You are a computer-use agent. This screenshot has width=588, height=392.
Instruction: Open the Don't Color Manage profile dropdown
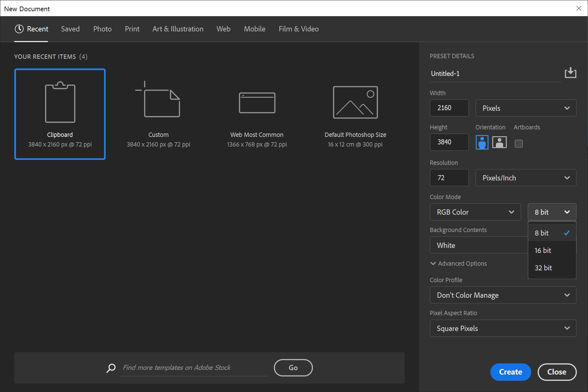pyautogui.click(x=503, y=295)
